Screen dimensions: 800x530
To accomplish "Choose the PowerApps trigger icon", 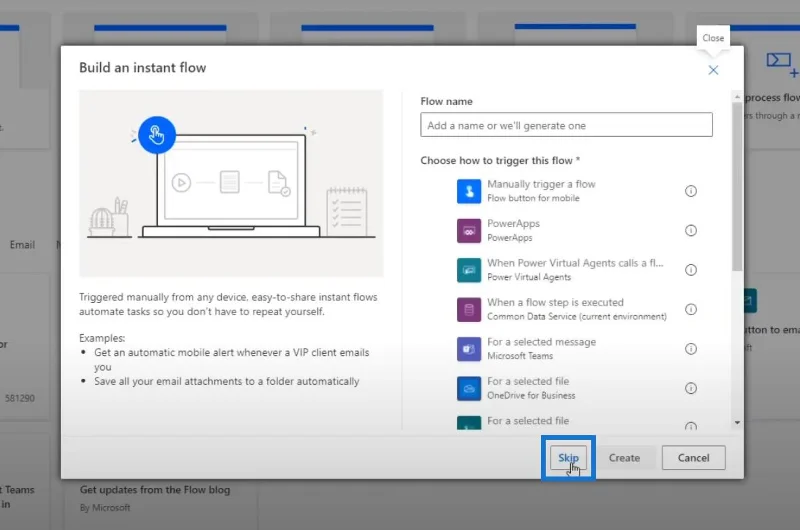I will tap(468, 231).
